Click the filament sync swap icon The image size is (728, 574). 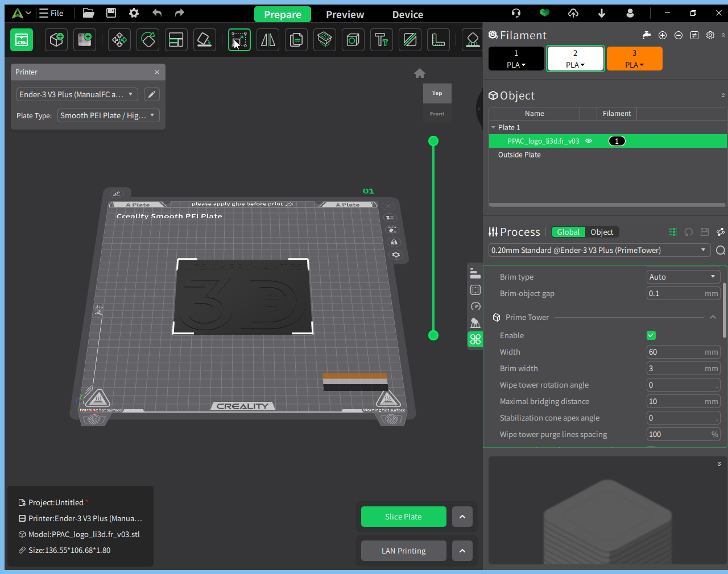click(694, 35)
